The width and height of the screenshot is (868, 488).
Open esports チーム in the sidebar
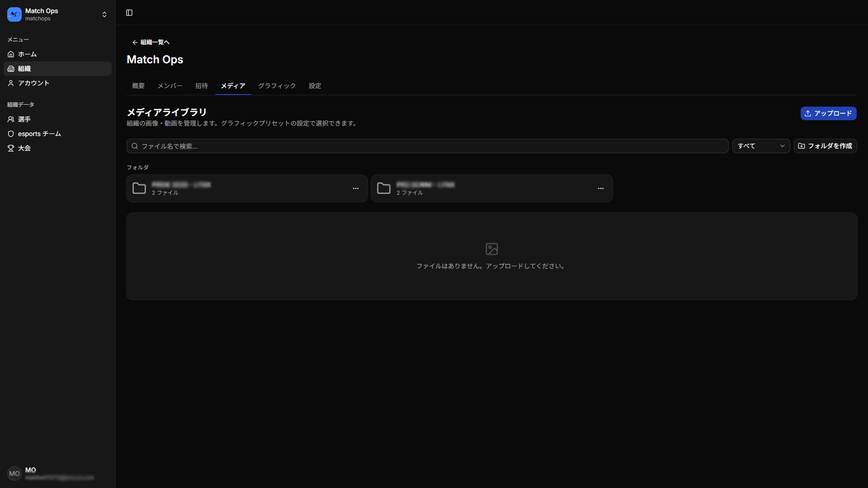(57, 134)
